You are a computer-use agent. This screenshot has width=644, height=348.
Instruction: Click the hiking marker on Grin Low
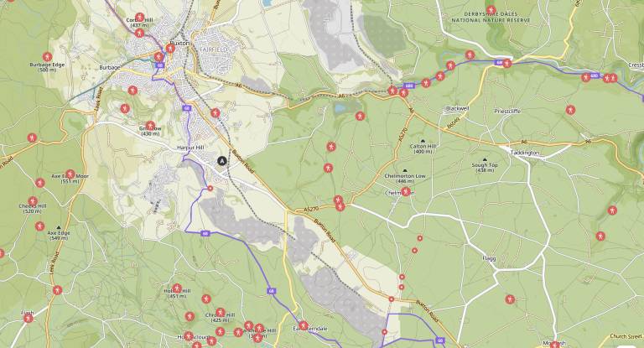(x=150, y=126)
